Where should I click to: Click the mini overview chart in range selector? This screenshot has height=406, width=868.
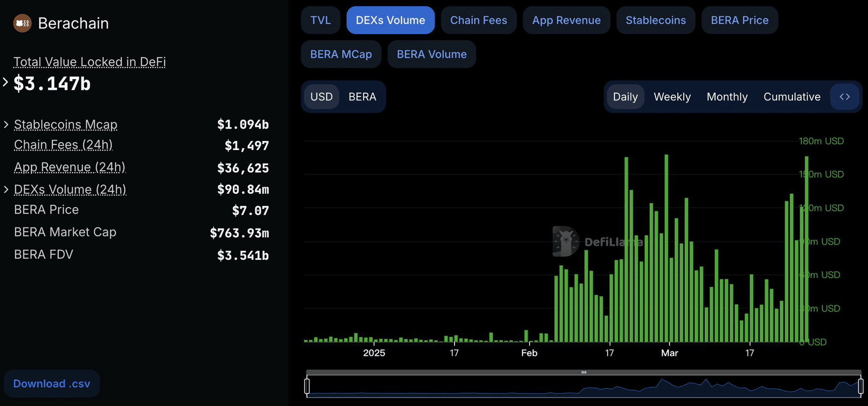coord(584,387)
